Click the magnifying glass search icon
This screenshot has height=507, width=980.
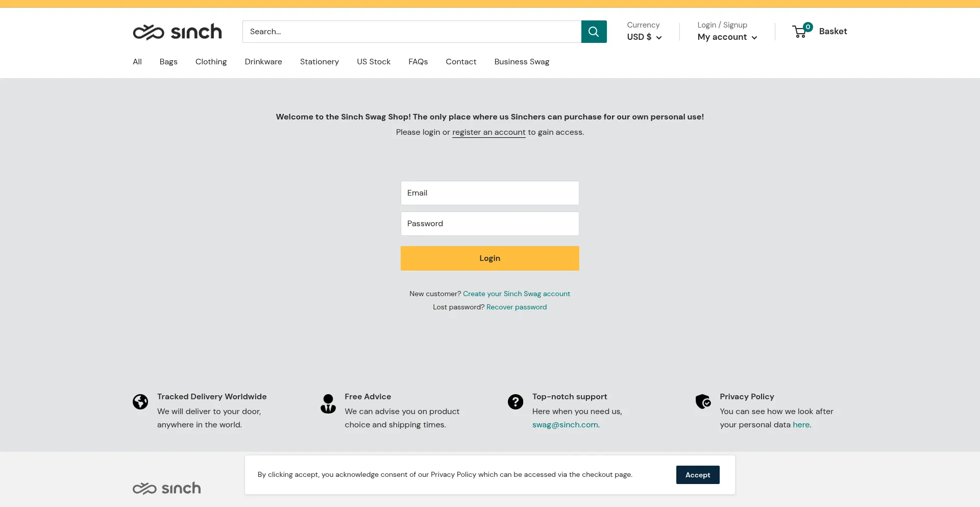pyautogui.click(x=594, y=32)
